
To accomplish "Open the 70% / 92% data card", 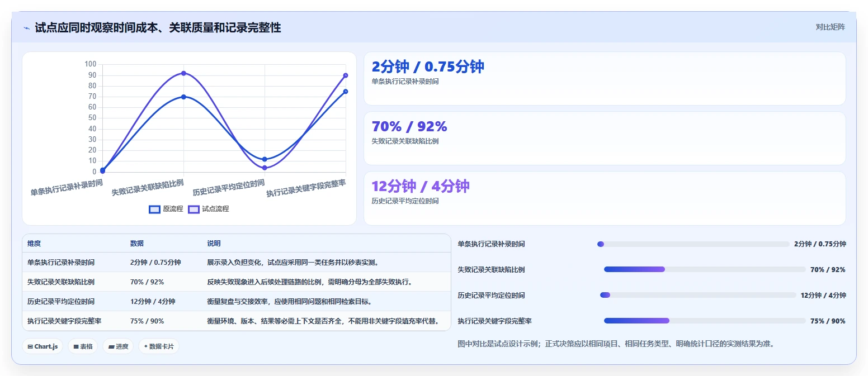I will (x=605, y=138).
